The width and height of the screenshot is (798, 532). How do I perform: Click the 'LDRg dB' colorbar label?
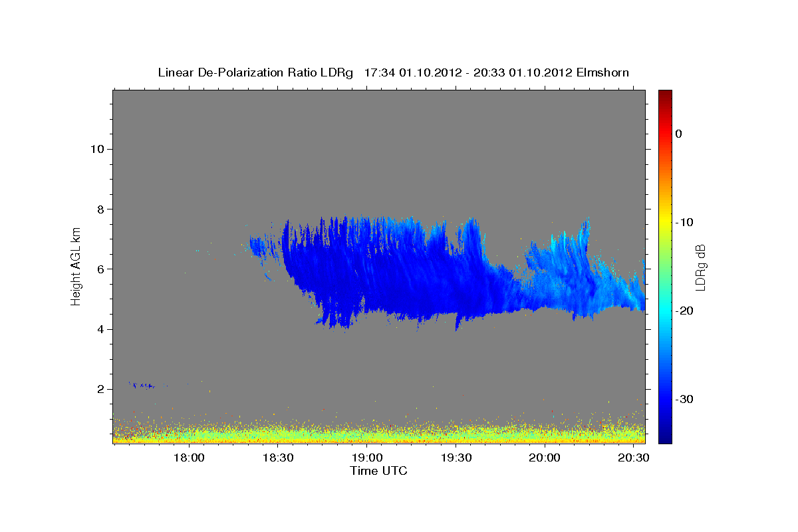tap(700, 267)
